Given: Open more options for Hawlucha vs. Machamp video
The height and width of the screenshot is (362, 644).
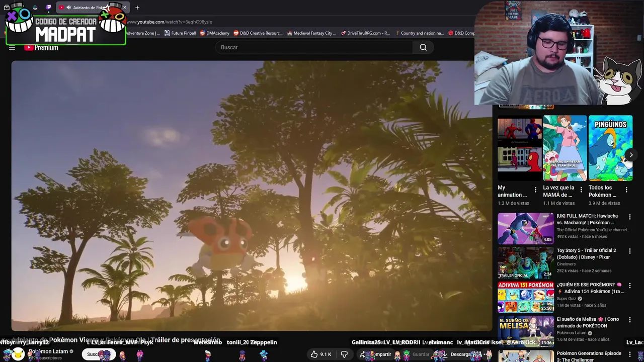Looking at the screenshot, I should coord(629,217).
